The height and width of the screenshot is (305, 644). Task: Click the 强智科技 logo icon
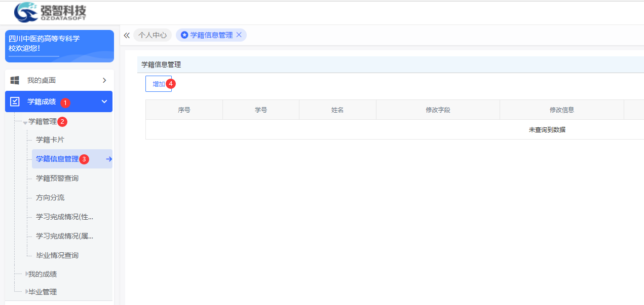26,12
